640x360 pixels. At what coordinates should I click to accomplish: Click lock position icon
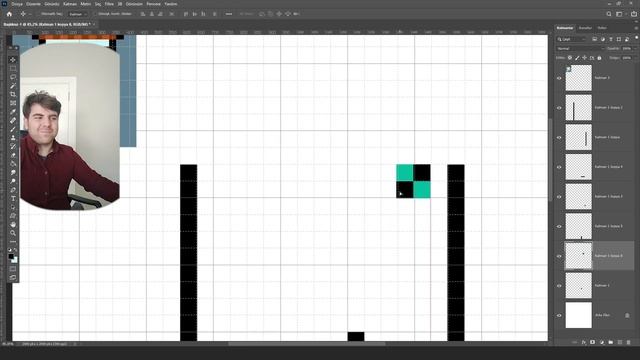584,58
